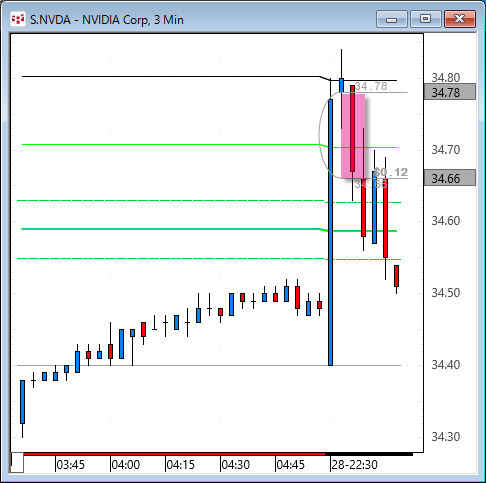Image resolution: width=486 pixels, height=483 pixels.
Task: Select the last red candle near 34.52
Action: (x=396, y=276)
